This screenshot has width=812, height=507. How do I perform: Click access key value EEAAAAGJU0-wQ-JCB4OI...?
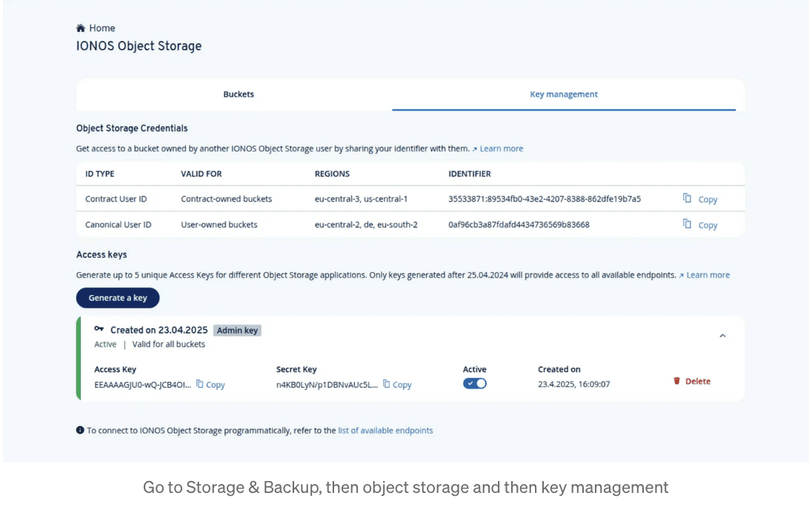tap(142, 384)
